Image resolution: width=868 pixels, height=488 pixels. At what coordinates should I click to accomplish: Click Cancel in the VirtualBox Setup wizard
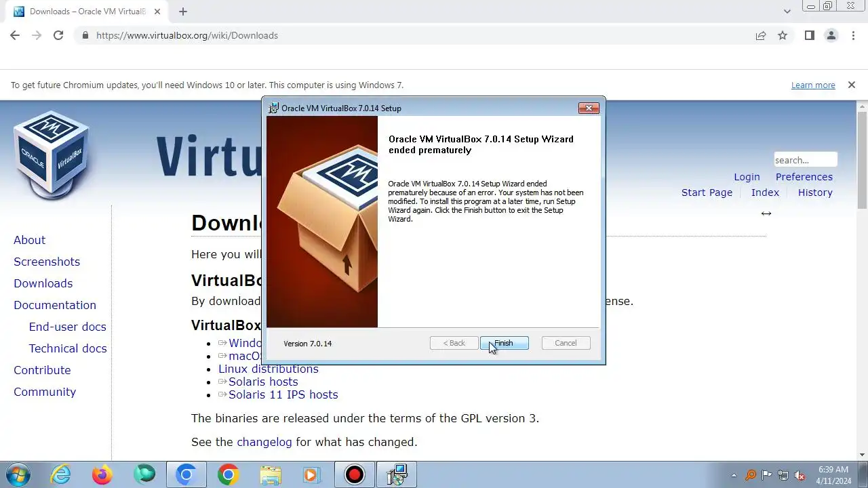pos(566,343)
